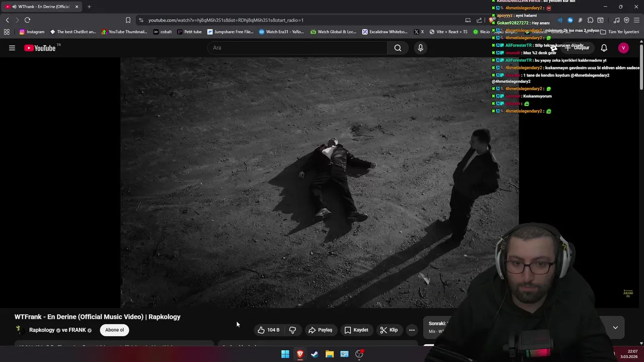Save the video with Kaydet button
The image size is (644, 362).
[357, 330]
